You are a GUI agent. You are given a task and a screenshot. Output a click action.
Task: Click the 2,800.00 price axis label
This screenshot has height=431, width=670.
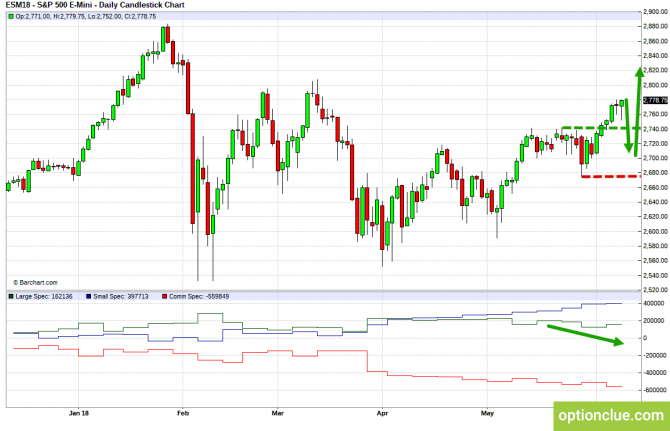pyautogui.click(x=655, y=85)
